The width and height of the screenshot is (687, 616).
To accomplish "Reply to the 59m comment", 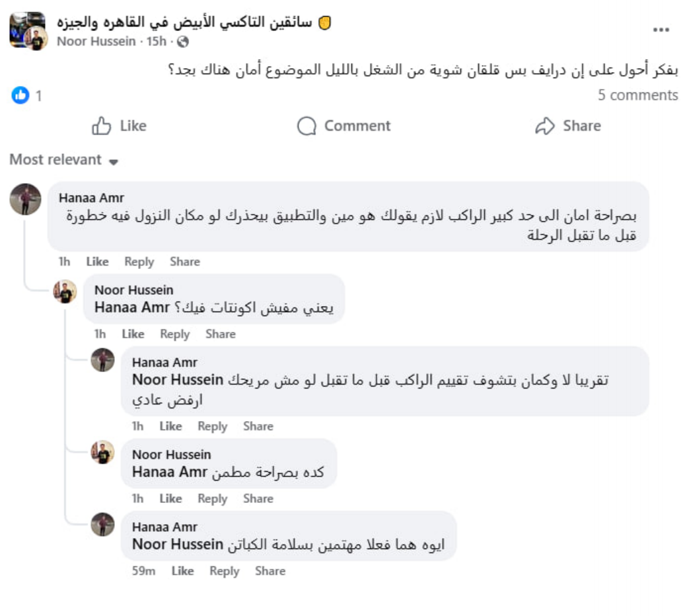I will pyautogui.click(x=224, y=571).
